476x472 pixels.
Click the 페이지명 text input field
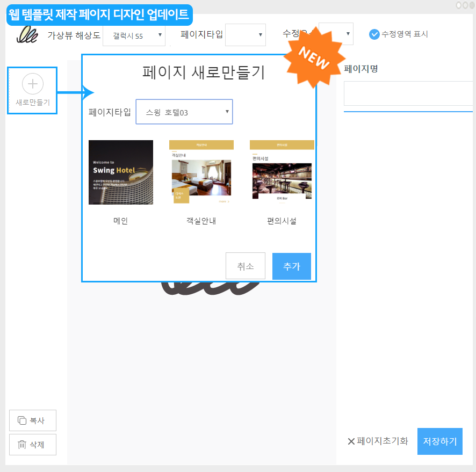tap(408, 93)
